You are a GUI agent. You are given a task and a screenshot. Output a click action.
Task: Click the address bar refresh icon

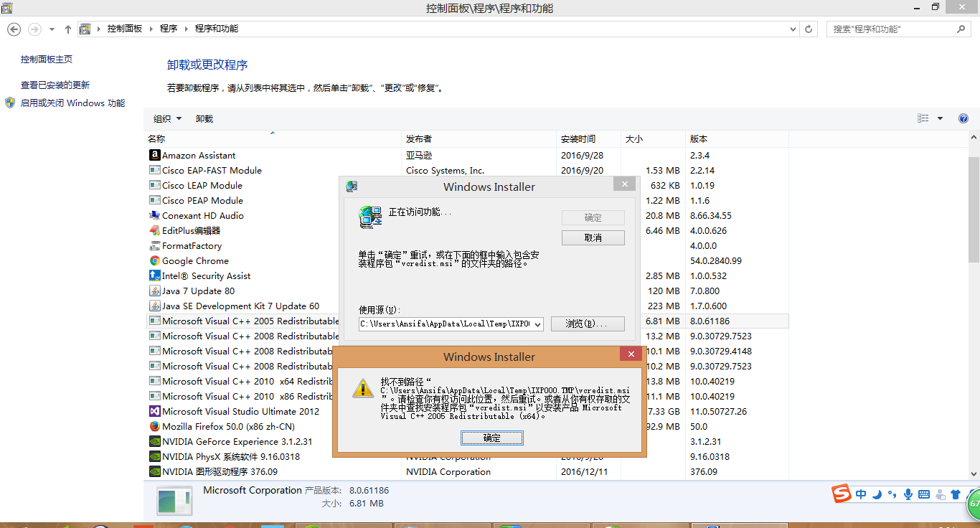coord(809,29)
